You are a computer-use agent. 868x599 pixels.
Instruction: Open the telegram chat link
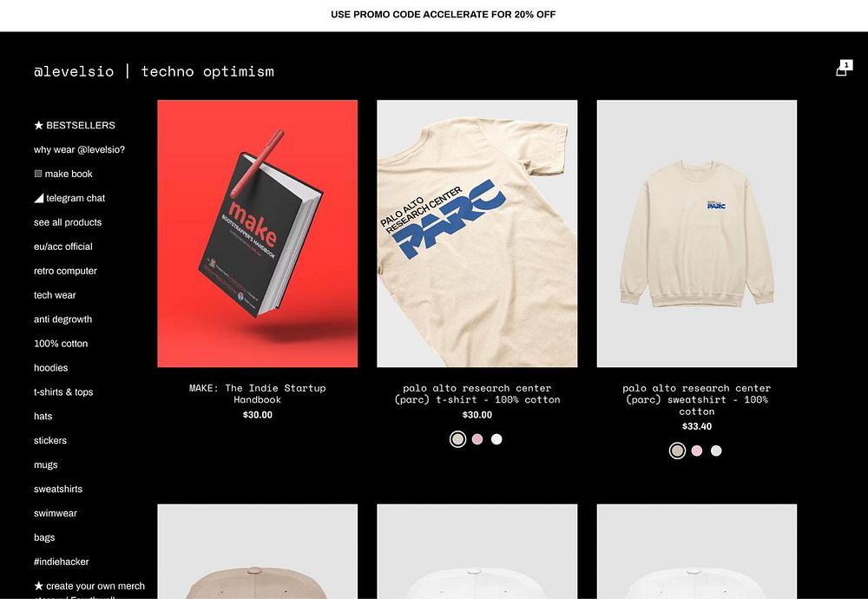pyautogui.click(x=69, y=198)
